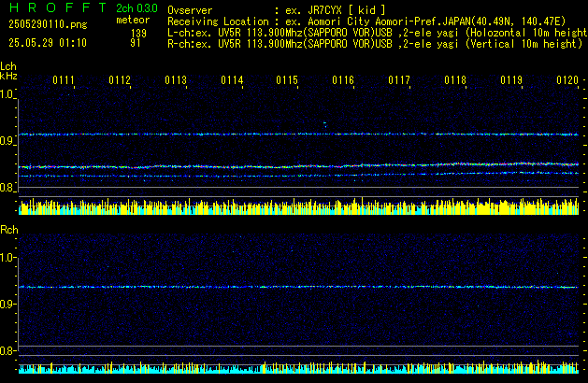Click the Lch kHz channel label
The height and width of the screenshot is (383, 588).
tap(8, 71)
